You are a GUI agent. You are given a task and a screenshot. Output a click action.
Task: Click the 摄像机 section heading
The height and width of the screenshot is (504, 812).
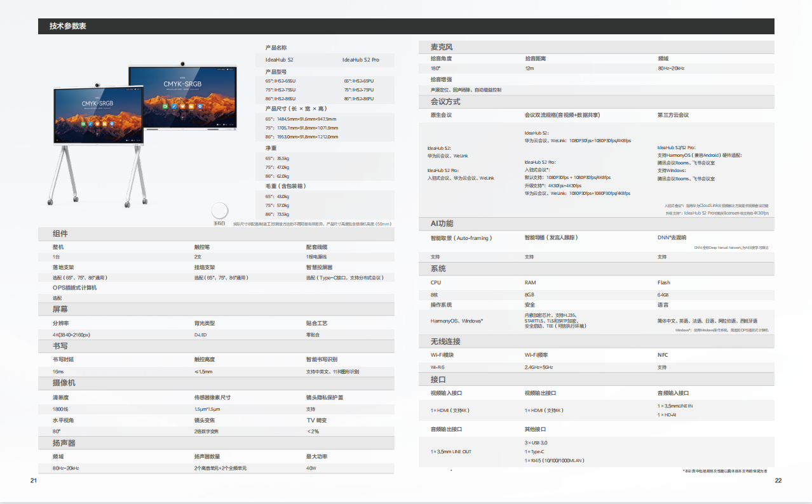click(x=64, y=383)
